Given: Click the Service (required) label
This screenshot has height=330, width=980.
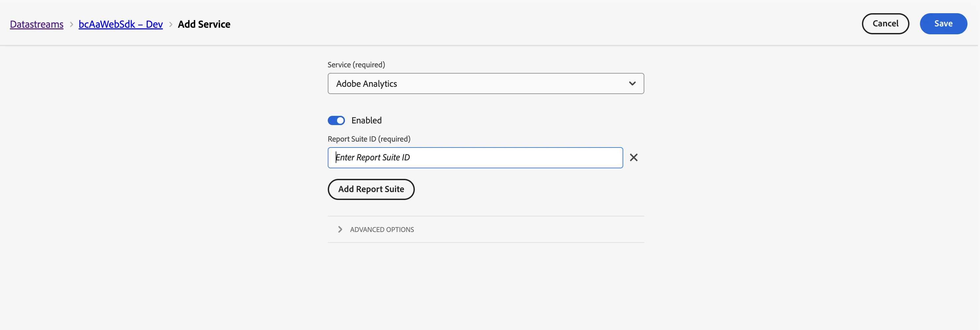Looking at the screenshot, I should tap(356, 65).
